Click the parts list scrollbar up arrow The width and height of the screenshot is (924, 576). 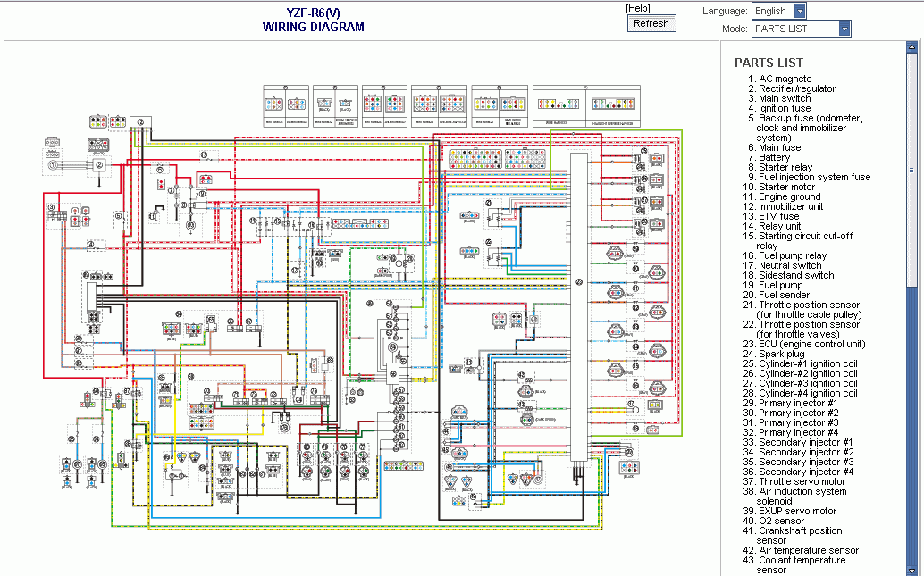click(x=911, y=49)
